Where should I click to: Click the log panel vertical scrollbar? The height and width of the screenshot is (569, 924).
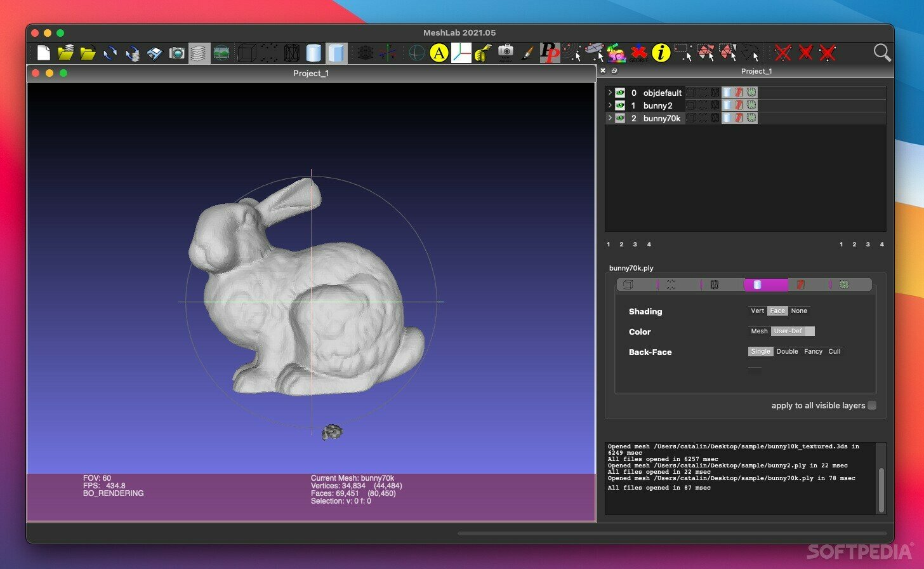(x=881, y=490)
